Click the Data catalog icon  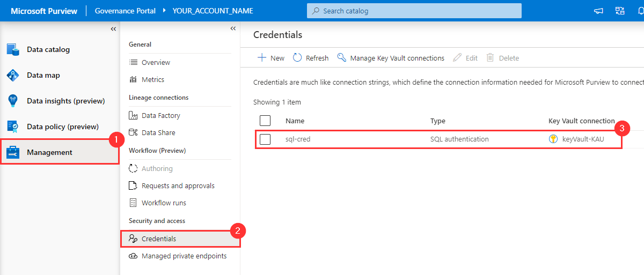(13, 49)
